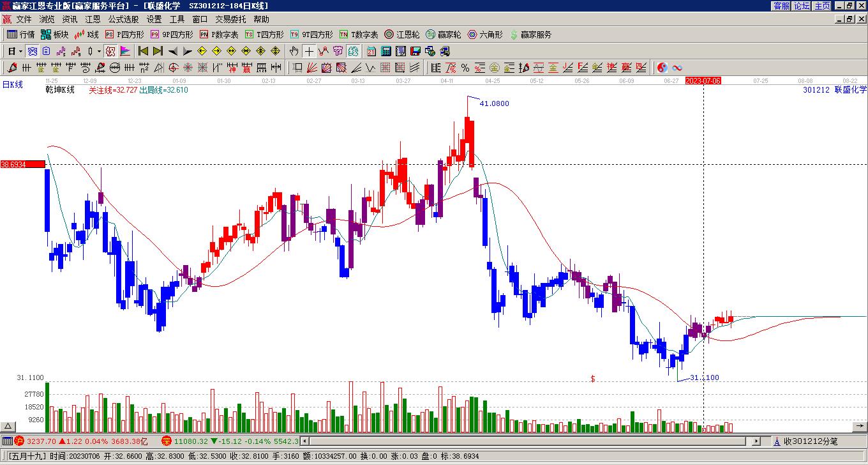The height and width of the screenshot is (465, 868).
Task: Click the 客服 button
Action: click(782, 6)
